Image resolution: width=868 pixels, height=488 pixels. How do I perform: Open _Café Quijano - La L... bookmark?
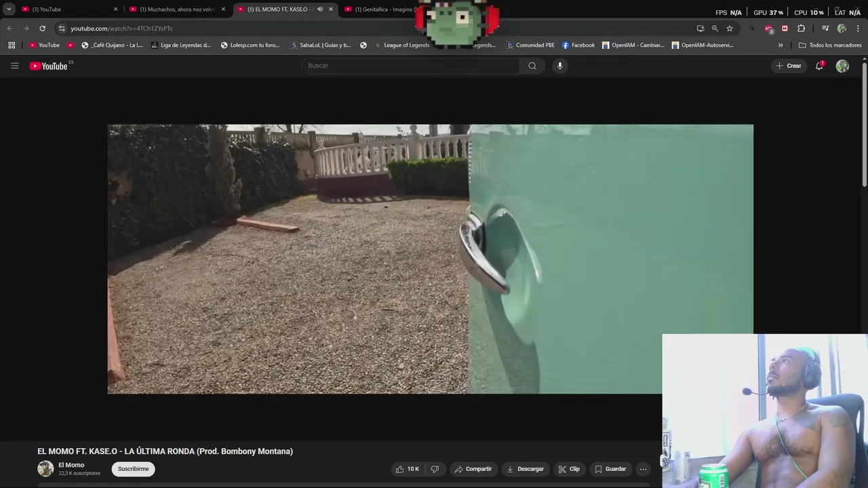pyautogui.click(x=113, y=45)
